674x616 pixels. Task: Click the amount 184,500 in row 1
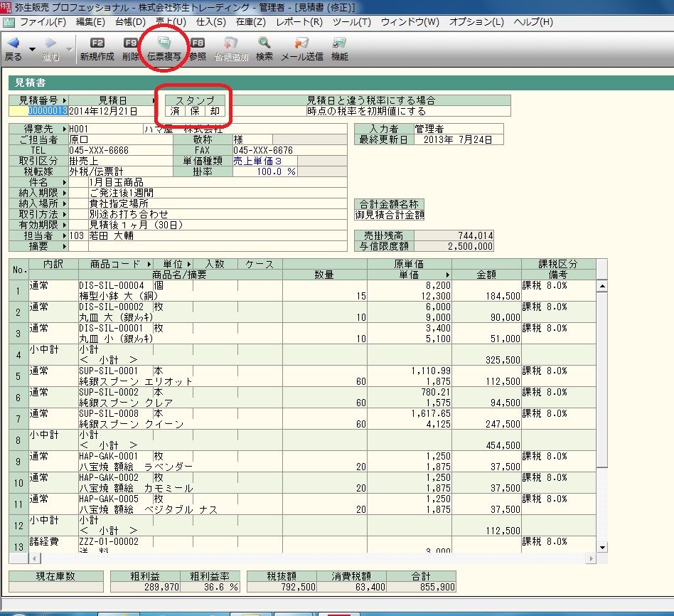coord(503,296)
